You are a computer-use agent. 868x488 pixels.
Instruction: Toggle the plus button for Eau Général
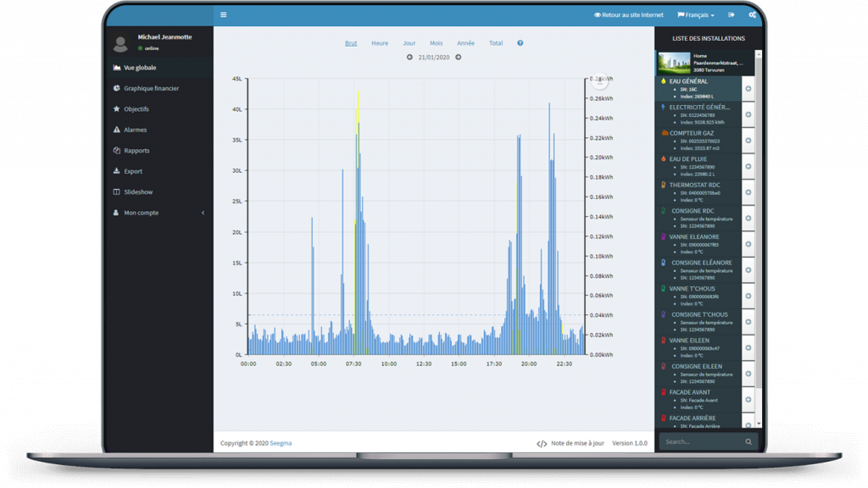[x=748, y=89]
